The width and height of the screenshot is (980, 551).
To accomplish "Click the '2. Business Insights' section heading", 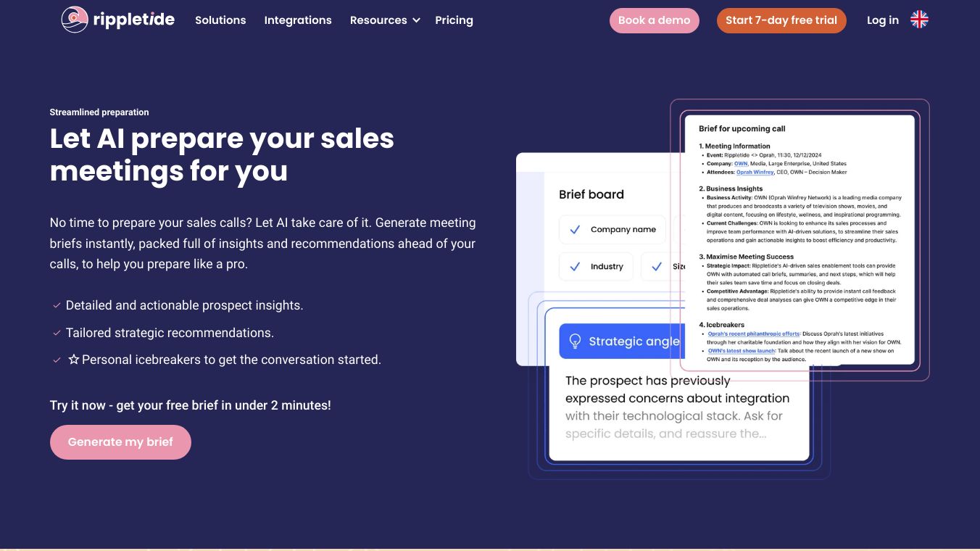I will point(731,188).
